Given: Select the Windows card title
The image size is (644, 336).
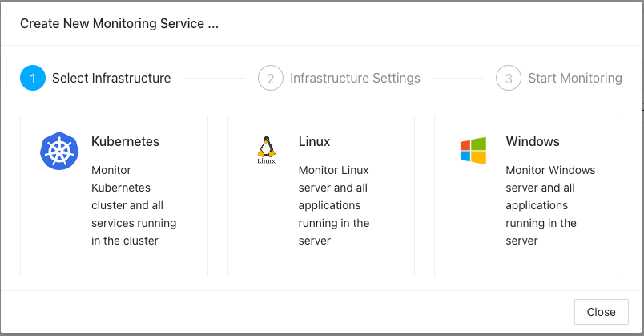Looking at the screenshot, I should (532, 141).
